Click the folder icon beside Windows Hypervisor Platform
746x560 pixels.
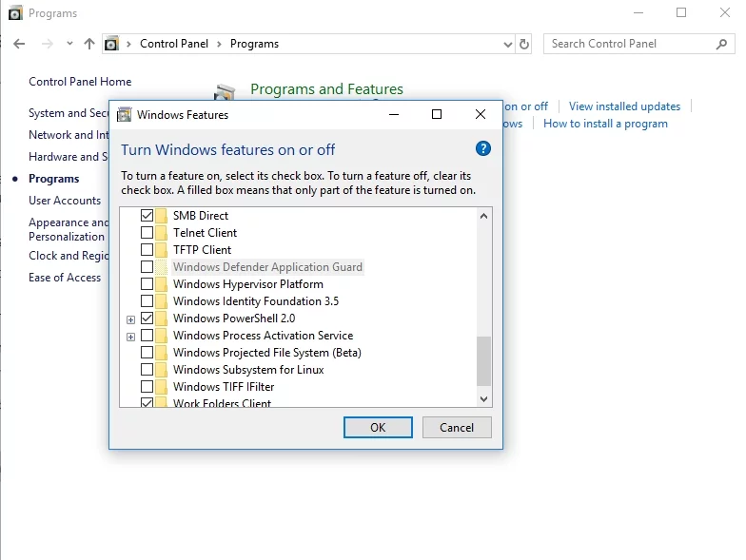pos(162,284)
